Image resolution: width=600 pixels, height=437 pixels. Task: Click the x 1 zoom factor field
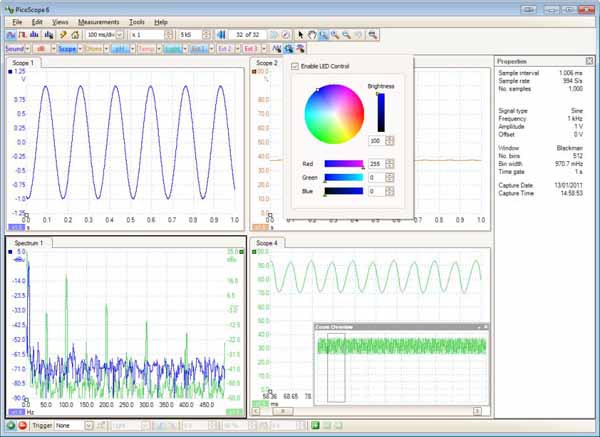pyautogui.click(x=147, y=35)
